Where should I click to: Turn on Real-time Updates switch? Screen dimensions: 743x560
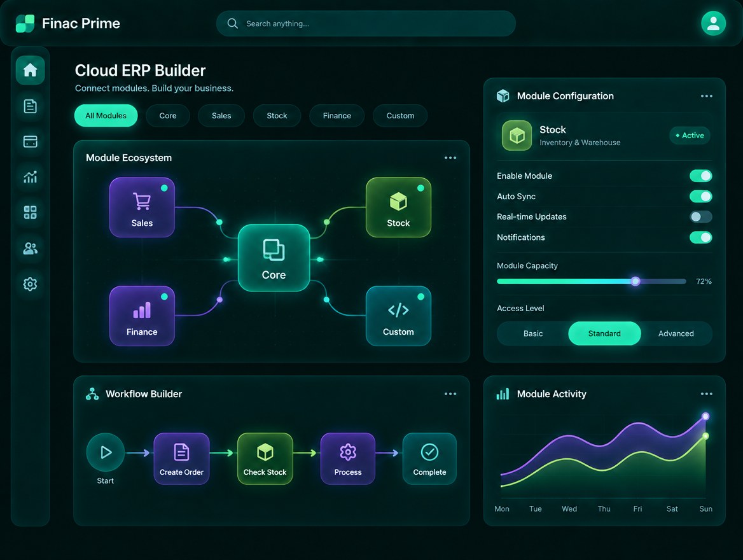pyautogui.click(x=701, y=217)
